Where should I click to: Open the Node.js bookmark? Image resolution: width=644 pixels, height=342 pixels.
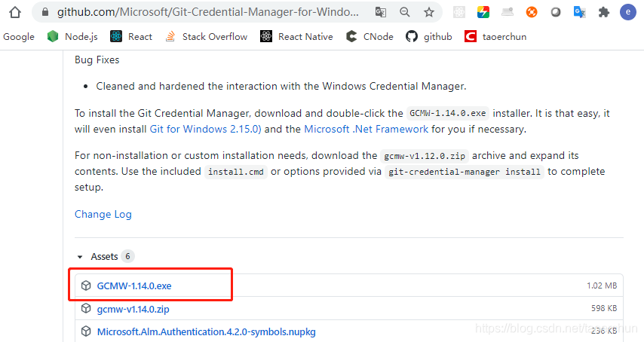81,36
